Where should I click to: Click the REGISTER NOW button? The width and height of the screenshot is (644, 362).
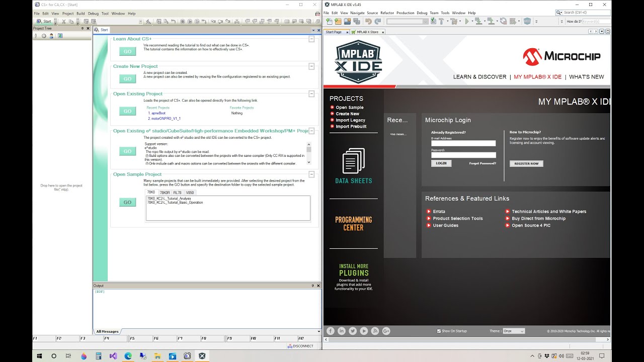tap(526, 163)
